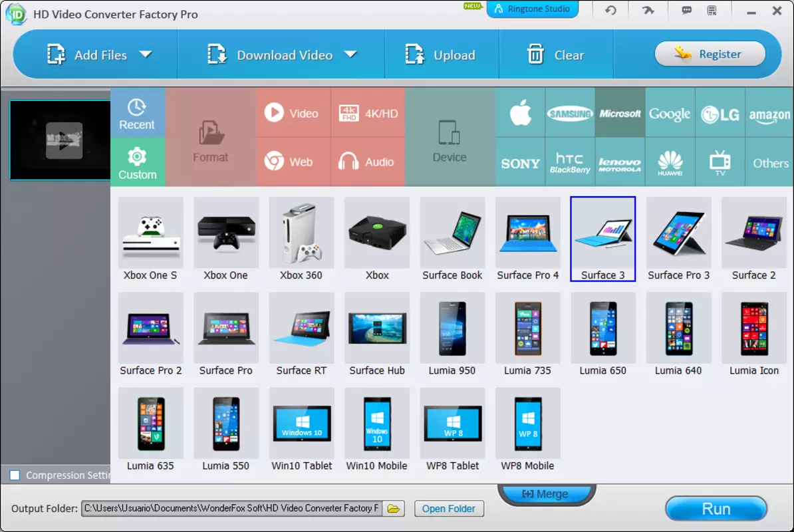Launch Ringtone Studio

532,9
